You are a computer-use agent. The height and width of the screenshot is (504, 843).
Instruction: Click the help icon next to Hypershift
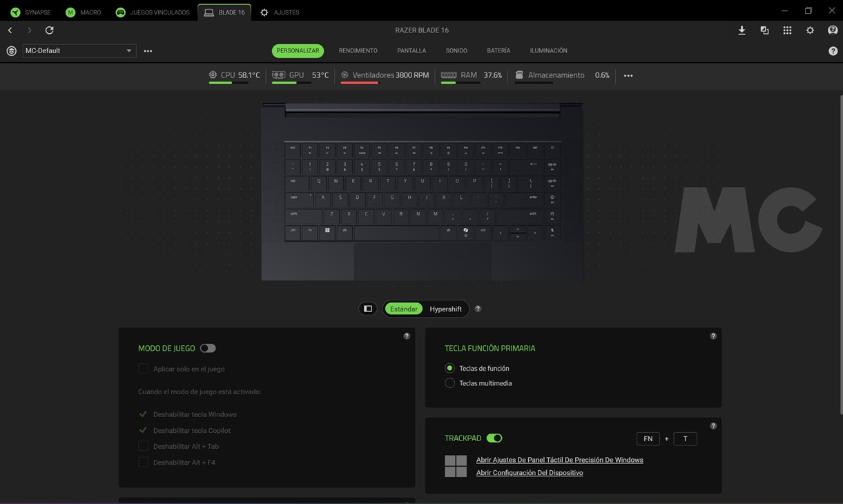478,309
